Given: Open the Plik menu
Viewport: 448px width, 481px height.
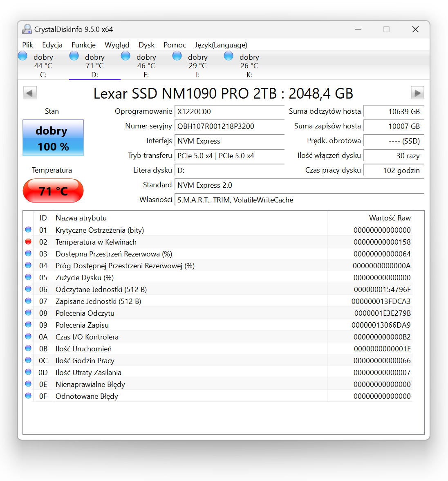Looking at the screenshot, I should coord(27,45).
